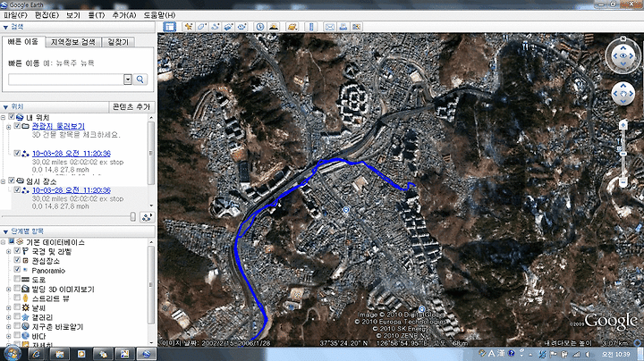Expand the 국경 및 라벨 tree node
Viewport: 644px width, 361px height.
9,251
